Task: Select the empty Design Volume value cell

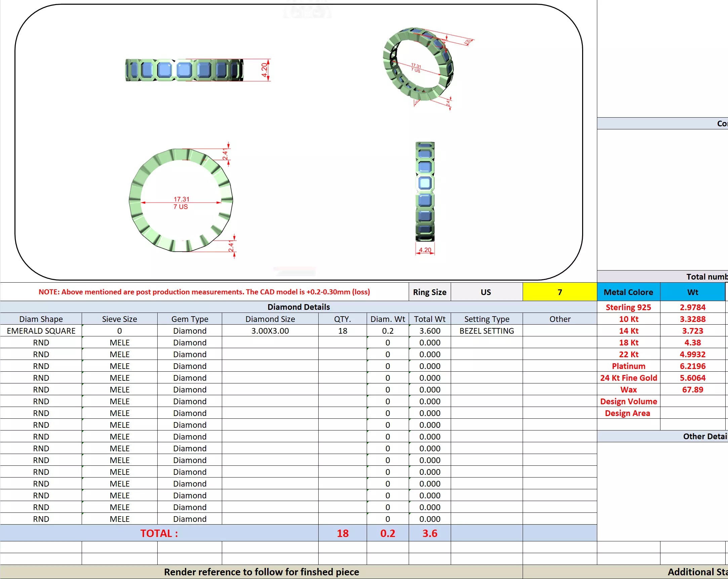Action: point(692,402)
